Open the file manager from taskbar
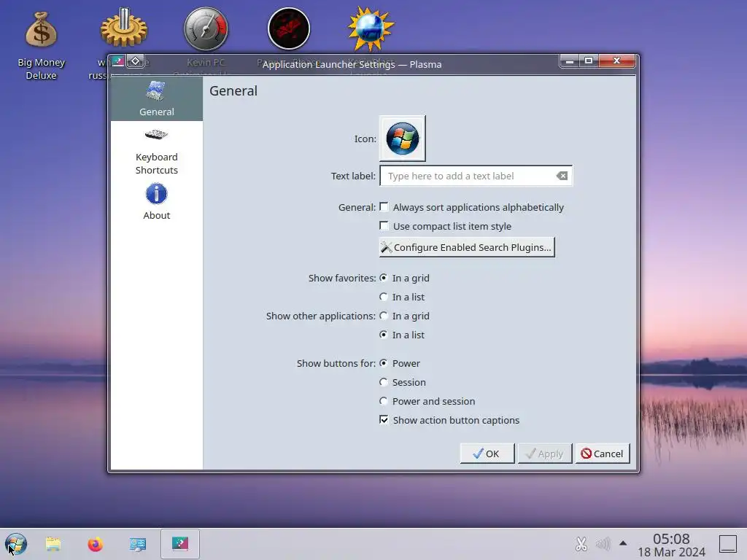747x560 pixels. pos(53,544)
